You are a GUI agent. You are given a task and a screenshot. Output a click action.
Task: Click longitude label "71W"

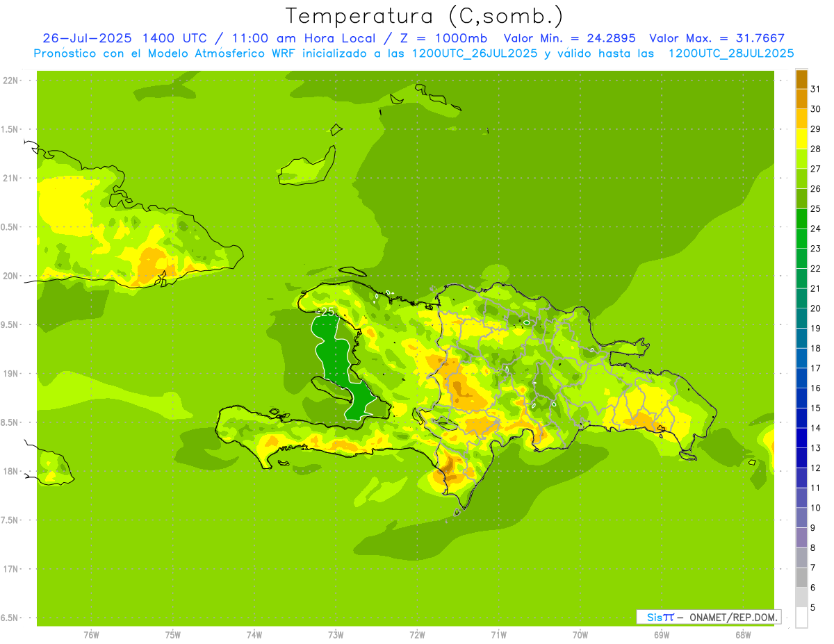coord(499,635)
